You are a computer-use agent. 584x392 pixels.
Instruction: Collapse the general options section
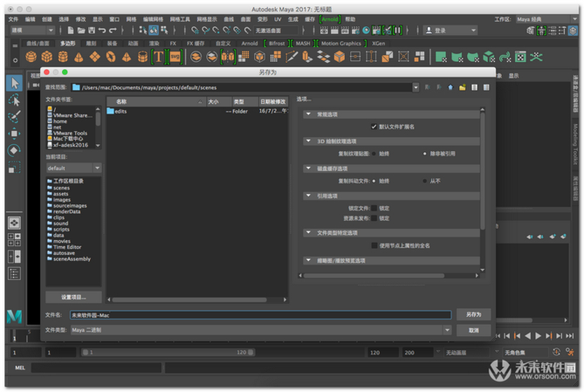(x=308, y=114)
